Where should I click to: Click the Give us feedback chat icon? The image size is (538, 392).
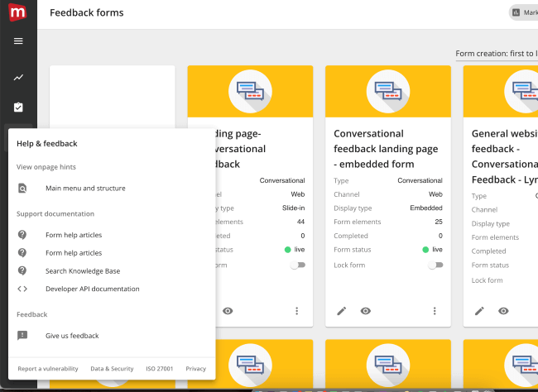point(22,336)
